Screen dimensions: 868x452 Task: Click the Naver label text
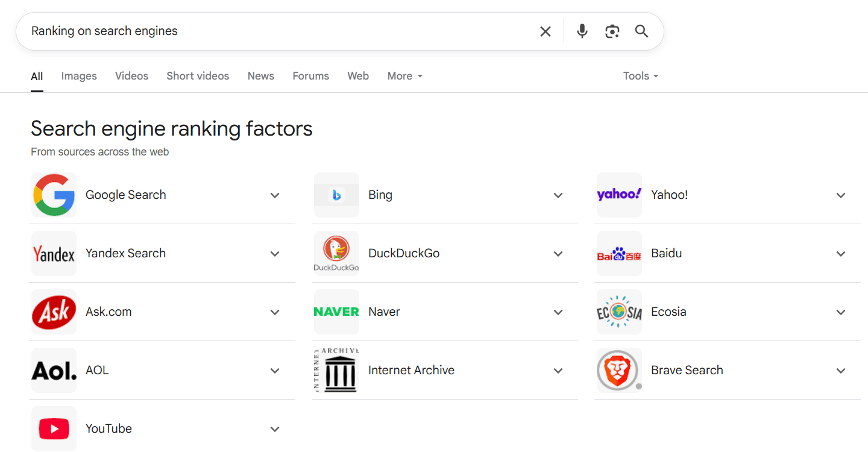tap(384, 312)
